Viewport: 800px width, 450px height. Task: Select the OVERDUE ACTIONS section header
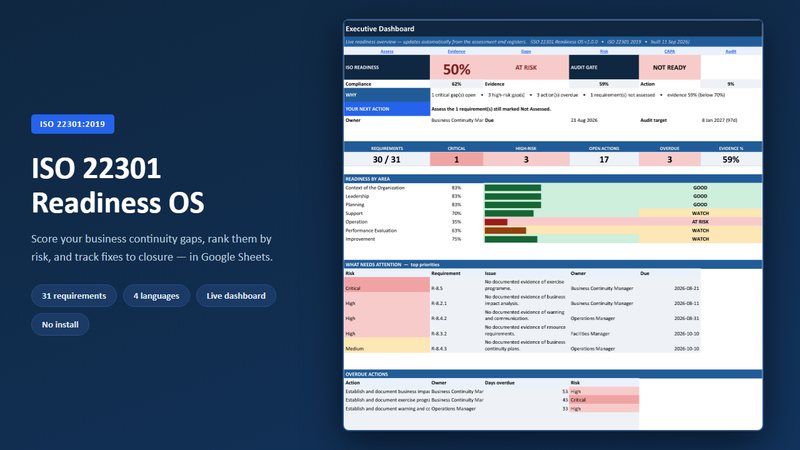pos(553,374)
